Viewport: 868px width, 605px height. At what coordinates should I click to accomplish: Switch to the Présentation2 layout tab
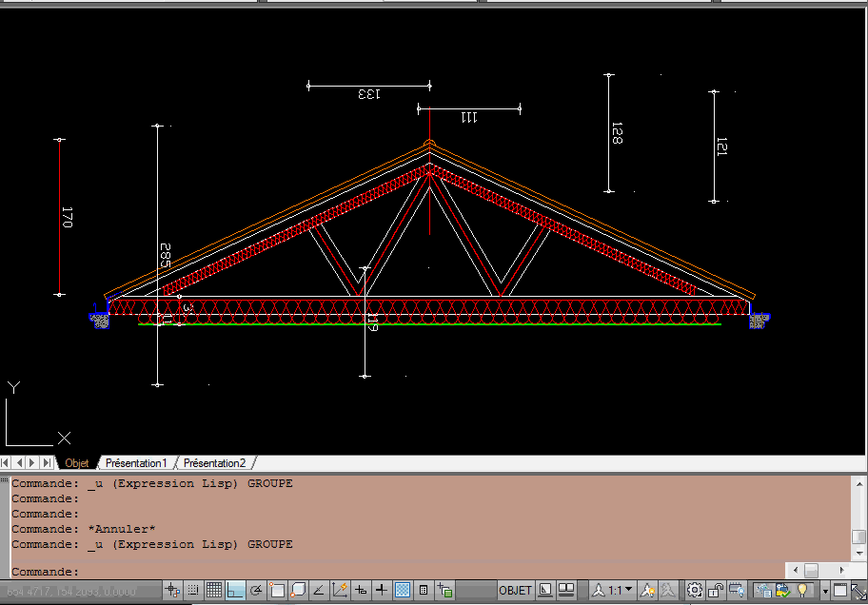215,463
